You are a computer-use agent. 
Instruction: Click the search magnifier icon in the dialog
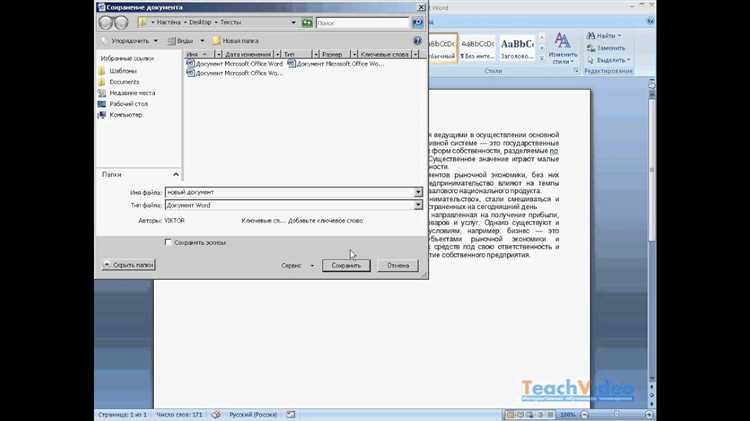tap(417, 22)
